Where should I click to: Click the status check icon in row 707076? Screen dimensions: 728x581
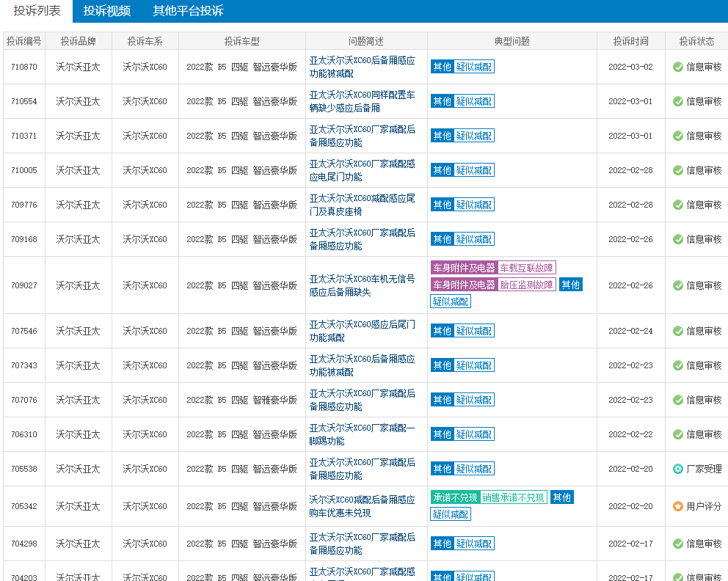678,400
